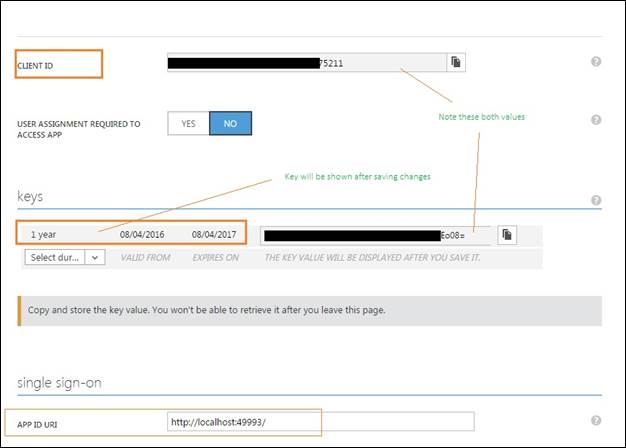The height and width of the screenshot is (448, 626).
Task: Click the key value field
Action: coord(375,236)
